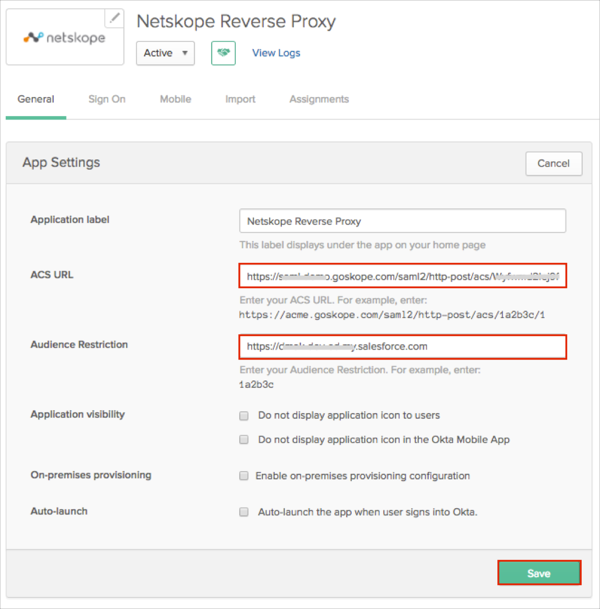Click the Netskope Reverse Proxy page title
Image resolution: width=600 pixels, height=609 pixels.
(x=236, y=21)
